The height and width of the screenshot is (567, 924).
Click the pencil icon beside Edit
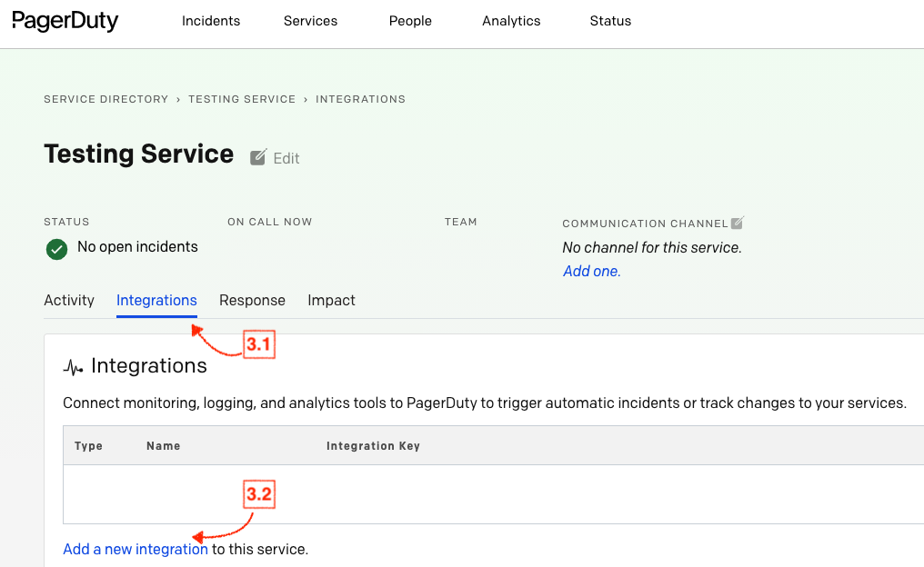pos(258,157)
